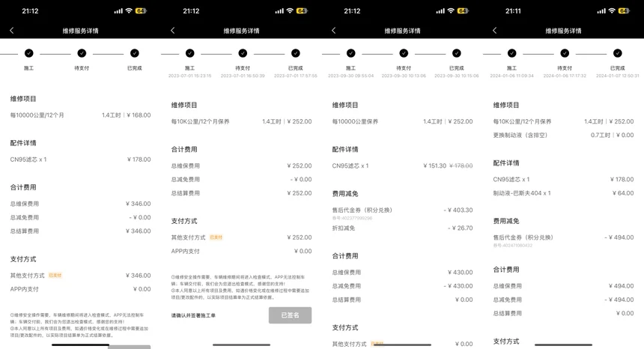Select 已完成 step checkmark dated 2023-07-01 17:57:55
Screen dimensions: 644x349
point(296,53)
